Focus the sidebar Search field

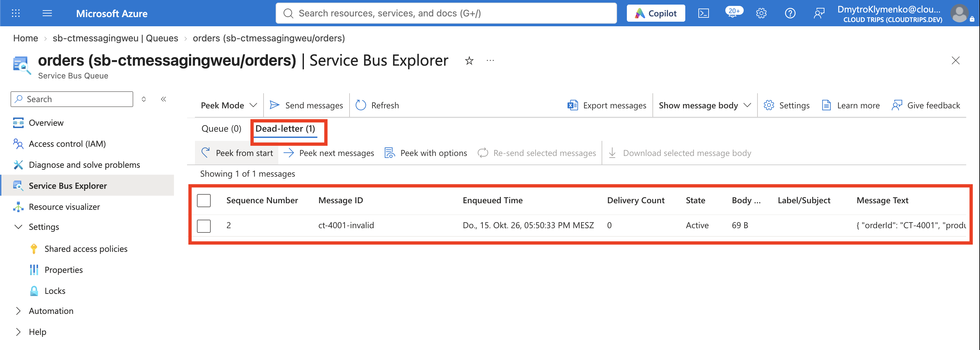coord(72,99)
